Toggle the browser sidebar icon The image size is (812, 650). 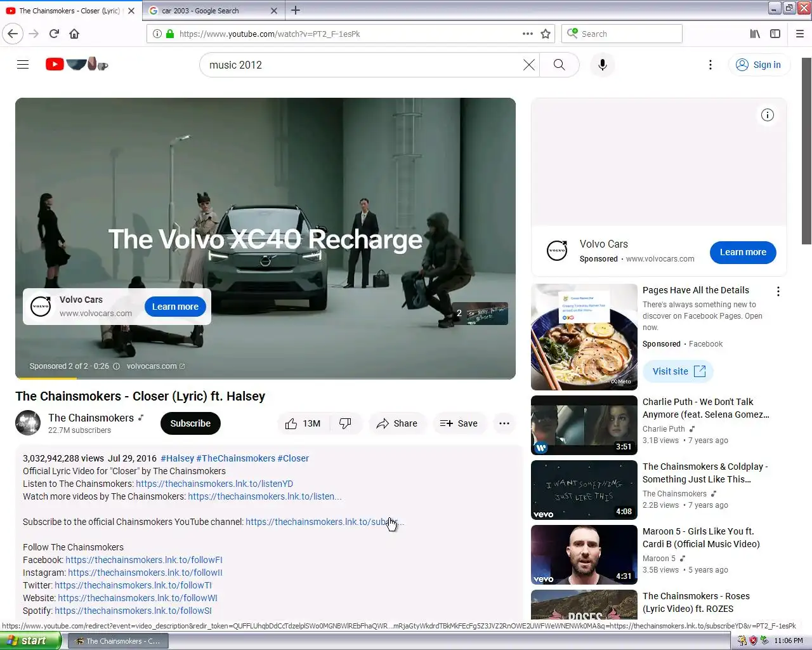pos(775,34)
